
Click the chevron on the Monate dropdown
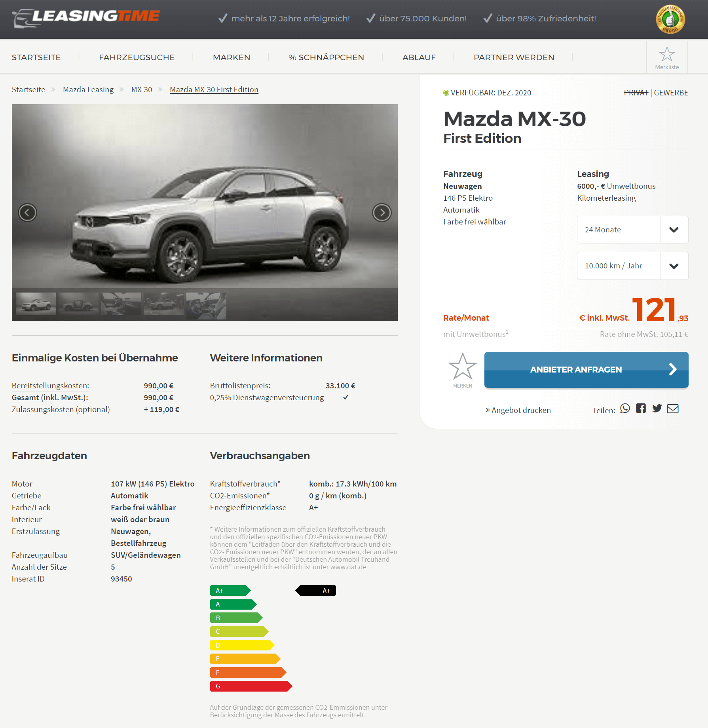pyautogui.click(x=674, y=230)
